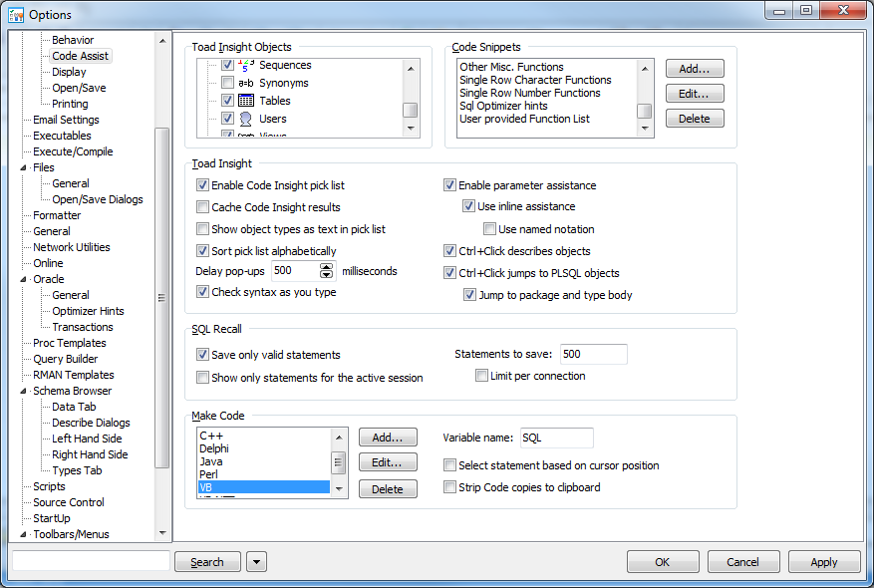Click the Cancel button
The width and height of the screenshot is (874, 588).
[x=743, y=562]
